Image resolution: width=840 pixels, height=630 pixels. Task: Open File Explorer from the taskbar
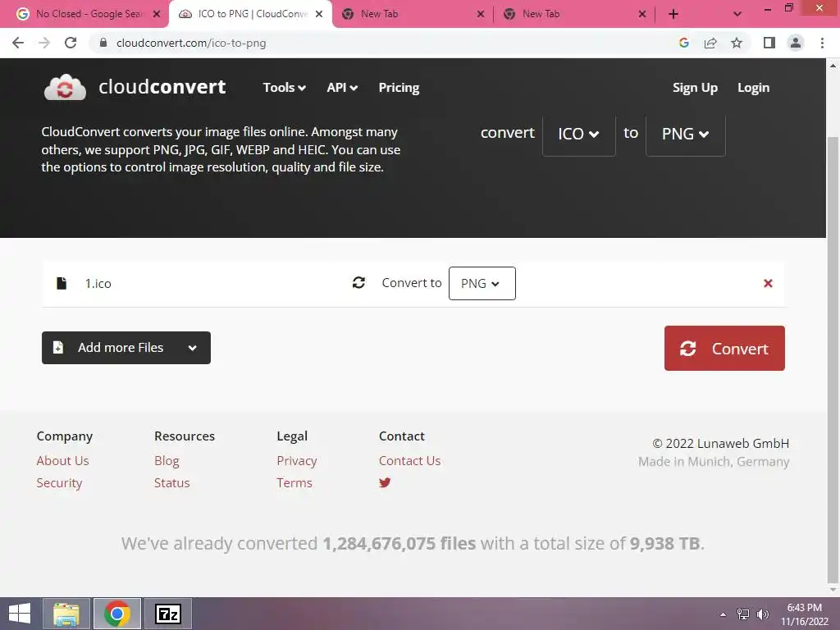coord(66,614)
